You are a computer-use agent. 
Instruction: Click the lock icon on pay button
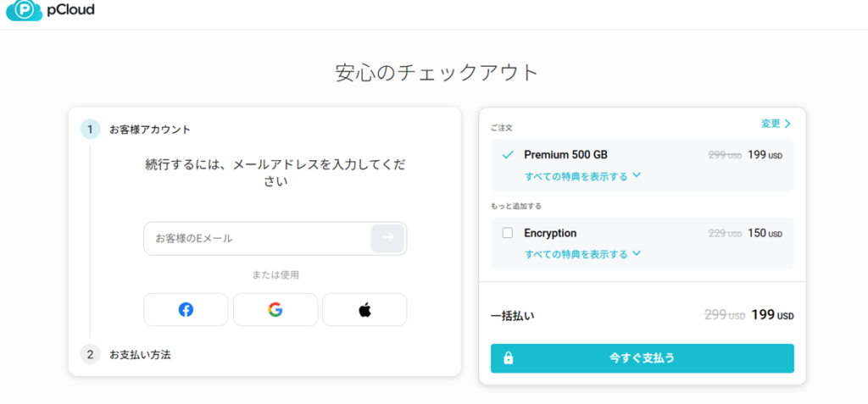click(509, 358)
